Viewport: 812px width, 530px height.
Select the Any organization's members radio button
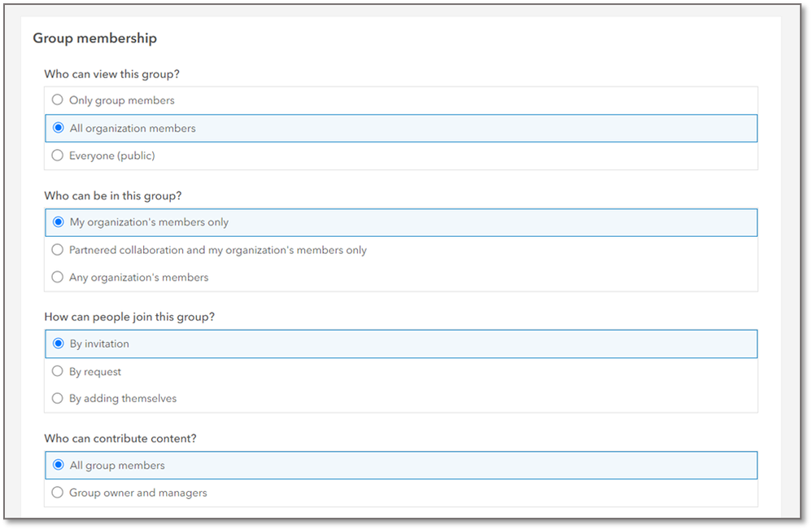(57, 277)
